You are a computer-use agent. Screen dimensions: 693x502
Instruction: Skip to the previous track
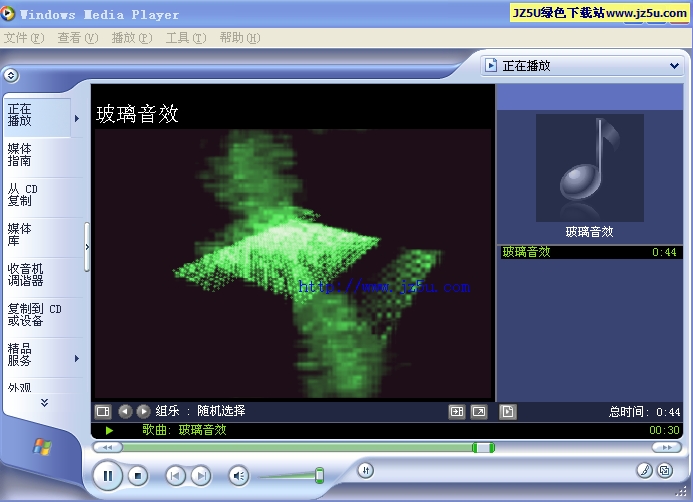175,476
